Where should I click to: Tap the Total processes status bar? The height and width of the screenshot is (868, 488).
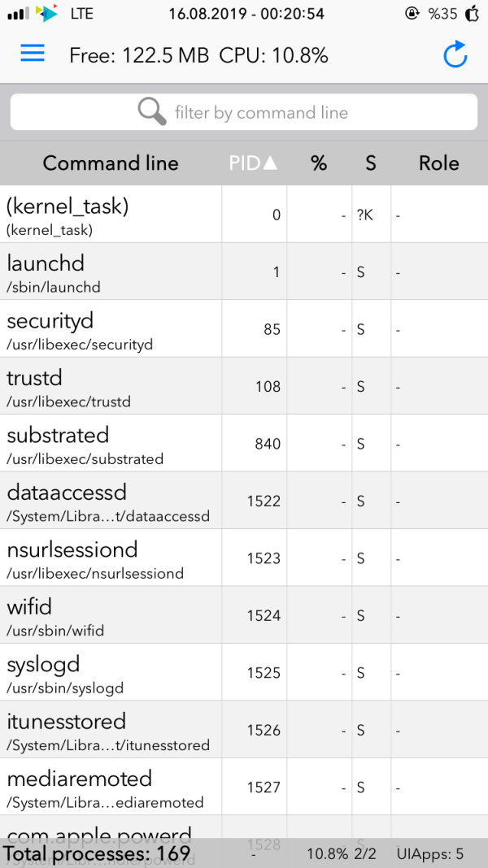tap(98, 854)
